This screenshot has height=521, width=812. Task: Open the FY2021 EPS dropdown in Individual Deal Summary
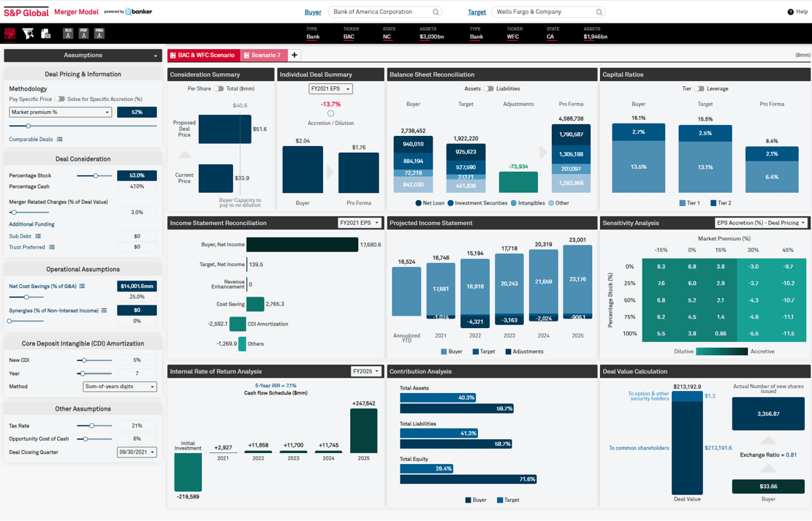(x=330, y=88)
